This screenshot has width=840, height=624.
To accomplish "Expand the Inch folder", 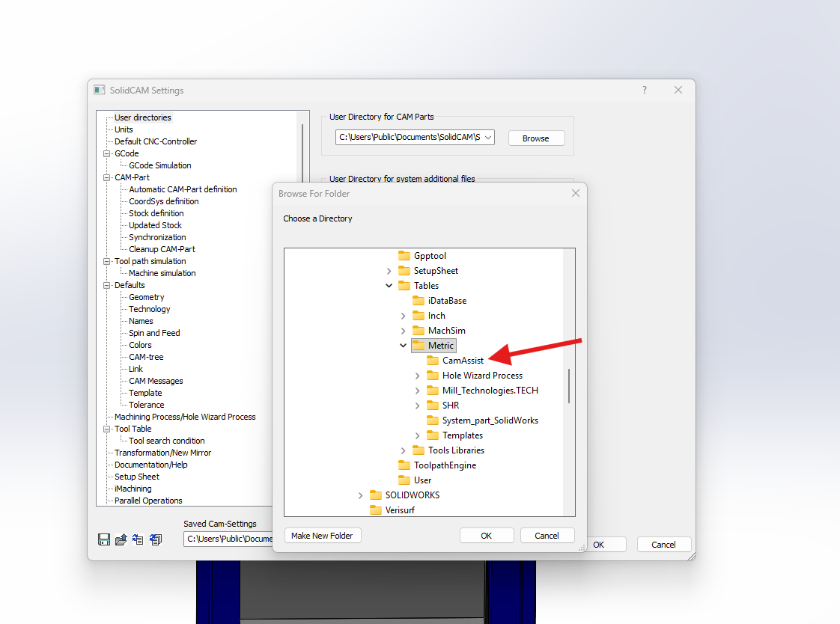I will [403, 316].
